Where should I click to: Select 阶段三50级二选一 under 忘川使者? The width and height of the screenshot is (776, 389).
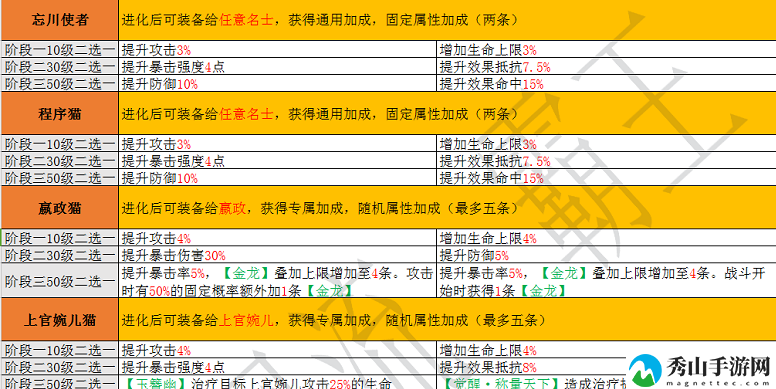tap(60, 84)
